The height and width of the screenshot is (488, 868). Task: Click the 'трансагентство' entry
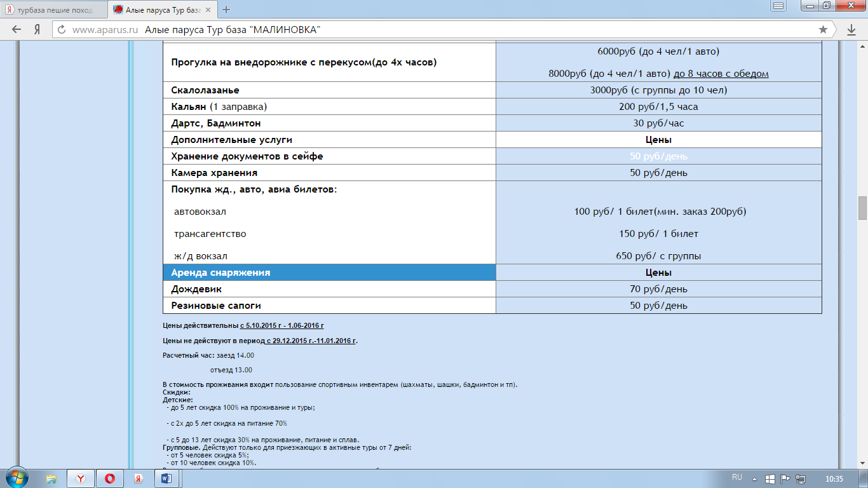click(x=210, y=234)
